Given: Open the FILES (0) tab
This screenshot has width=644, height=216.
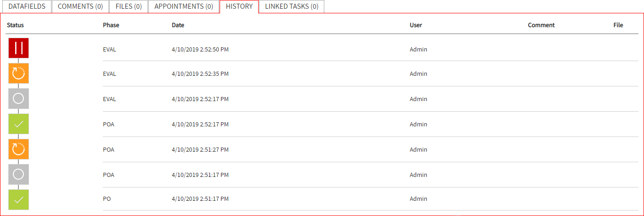Looking at the screenshot, I should [129, 6].
